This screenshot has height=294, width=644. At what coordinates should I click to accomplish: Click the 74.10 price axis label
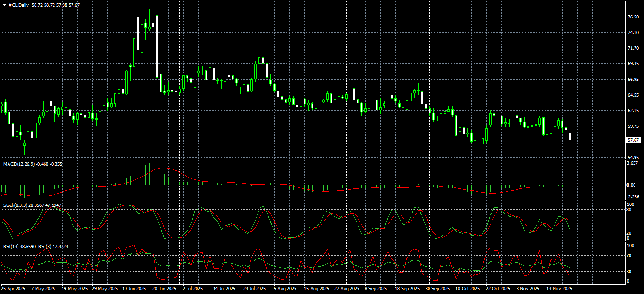(633, 33)
